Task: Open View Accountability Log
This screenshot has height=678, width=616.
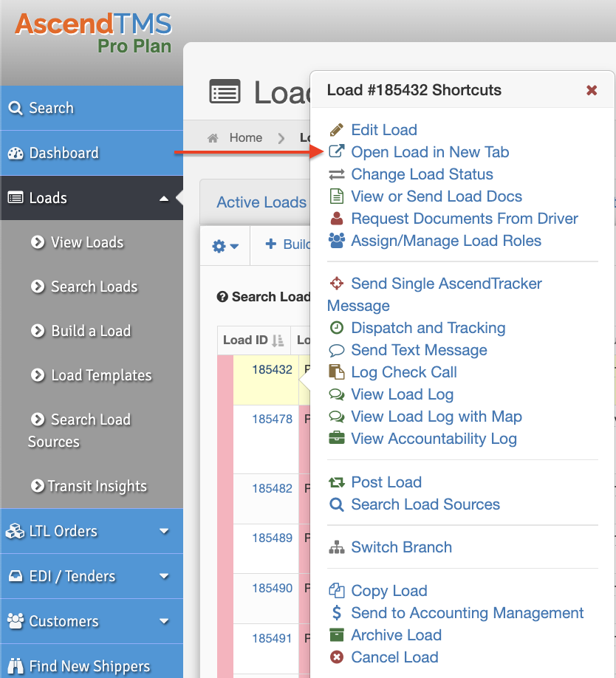Action: (x=434, y=439)
